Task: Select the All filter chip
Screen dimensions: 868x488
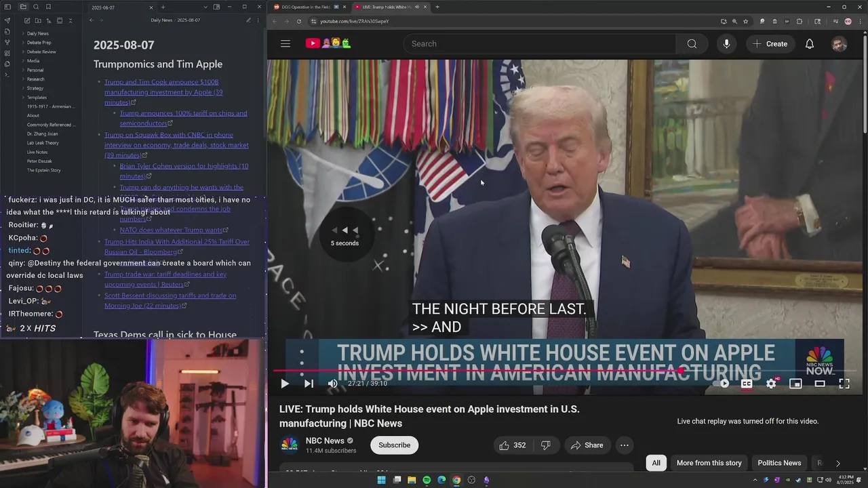Action: tap(656, 463)
